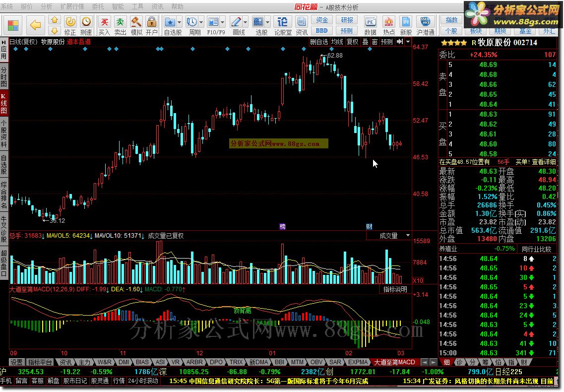Click the 数据 PE data icon
The image size is (564, 392).
pos(370,22)
